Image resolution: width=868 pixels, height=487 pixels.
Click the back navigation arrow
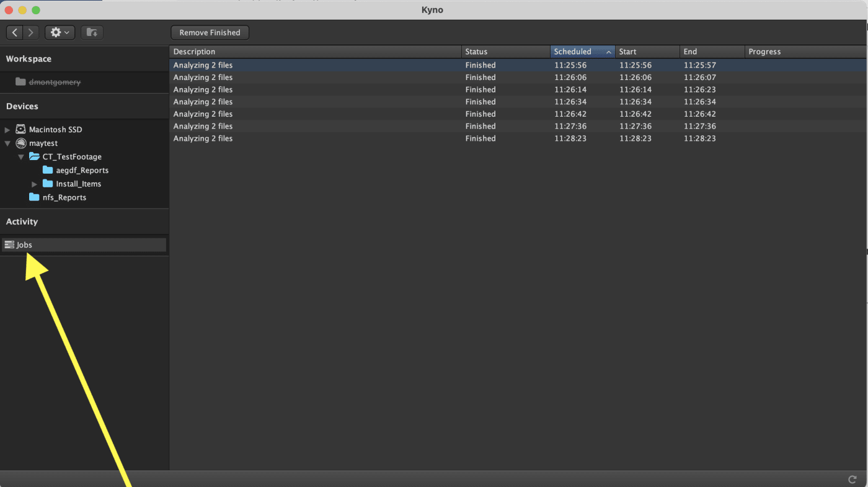tap(15, 32)
